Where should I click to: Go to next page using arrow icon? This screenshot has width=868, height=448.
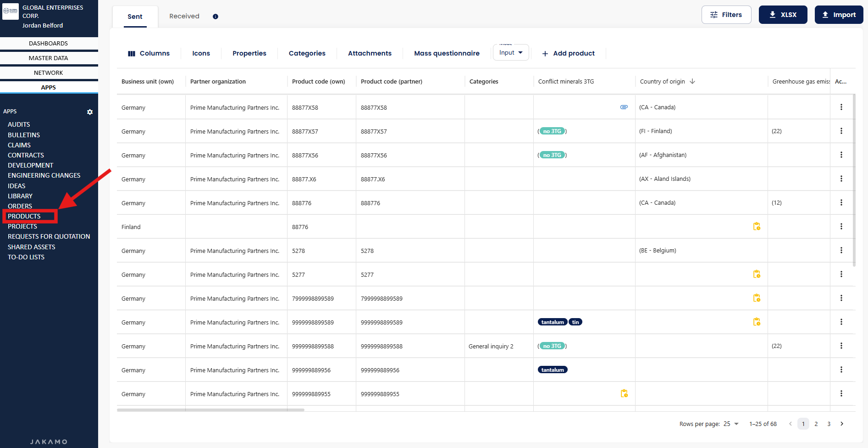[x=842, y=424]
